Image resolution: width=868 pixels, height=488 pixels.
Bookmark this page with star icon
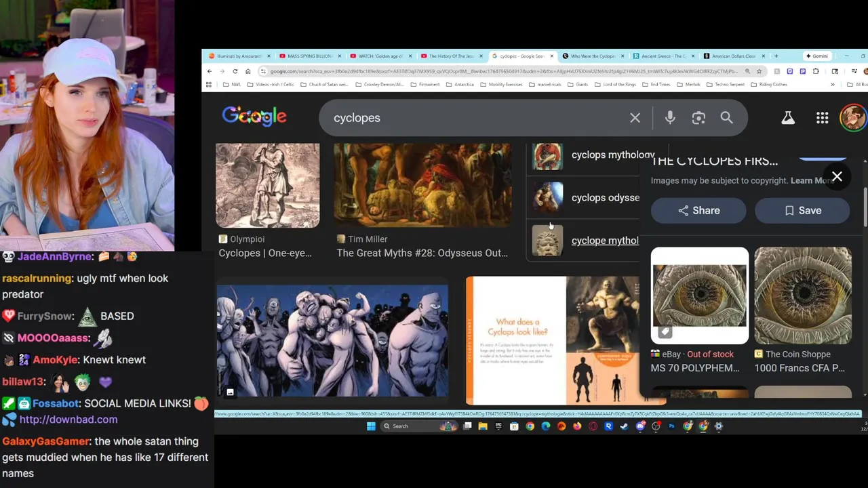(759, 71)
